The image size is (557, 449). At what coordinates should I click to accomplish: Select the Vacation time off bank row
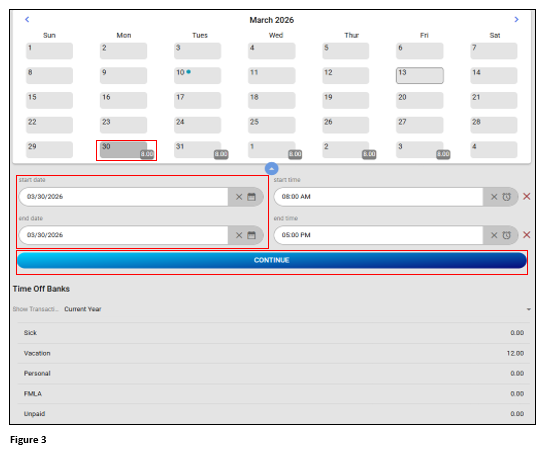(x=274, y=353)
